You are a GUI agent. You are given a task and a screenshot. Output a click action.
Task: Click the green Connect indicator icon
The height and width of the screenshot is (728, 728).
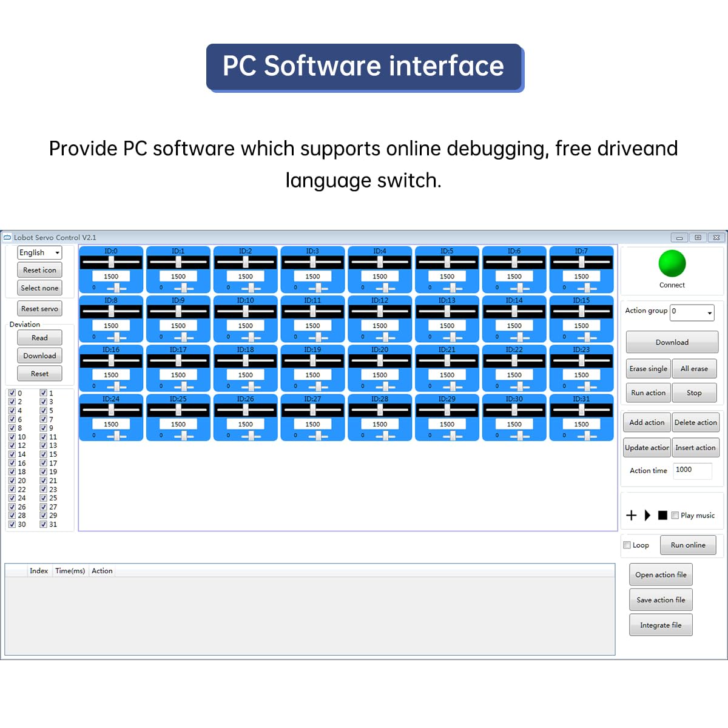pyautogui.click(x=672, y=264)
